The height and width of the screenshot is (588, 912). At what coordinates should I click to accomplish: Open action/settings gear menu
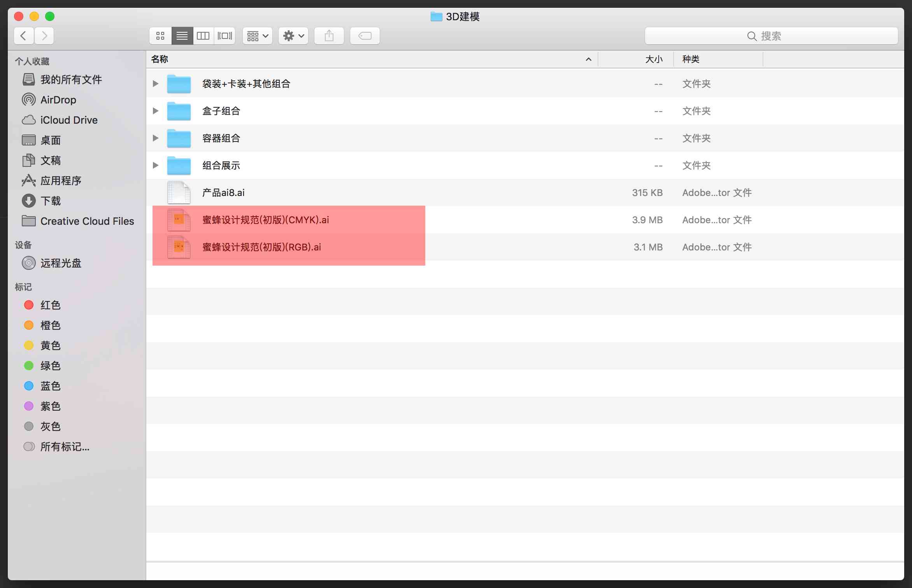click(292, 35)
